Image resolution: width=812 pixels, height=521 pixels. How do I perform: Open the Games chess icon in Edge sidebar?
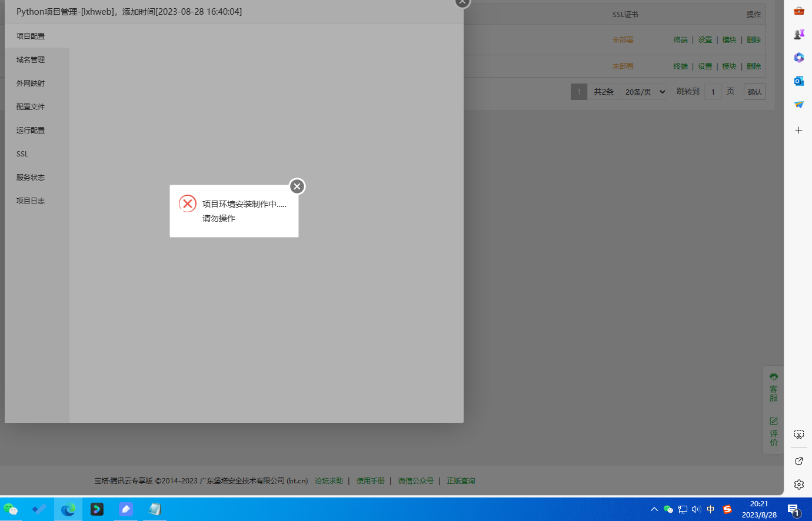tap(798, 34)
